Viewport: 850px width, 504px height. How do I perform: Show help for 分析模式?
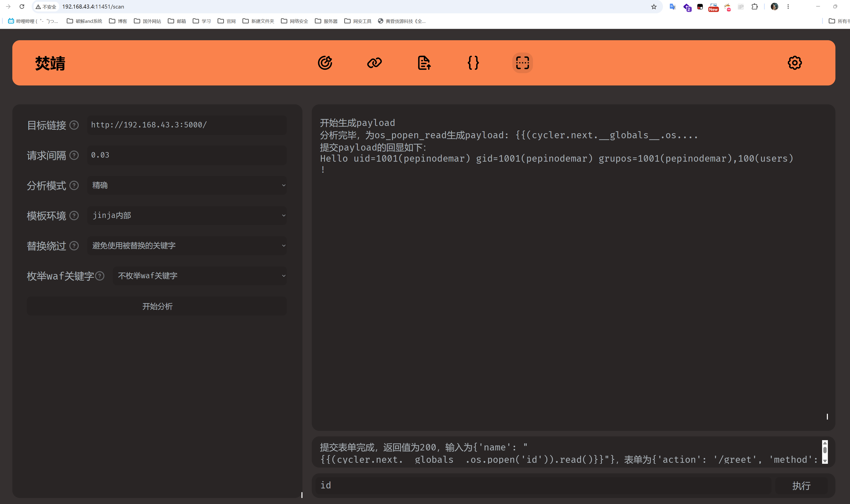point(74,186)
